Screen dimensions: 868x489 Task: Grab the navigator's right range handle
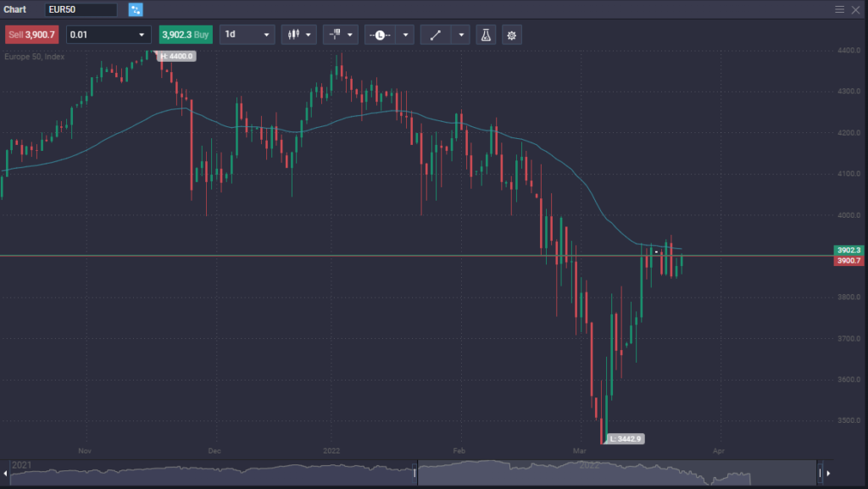[x=820, y=473]
